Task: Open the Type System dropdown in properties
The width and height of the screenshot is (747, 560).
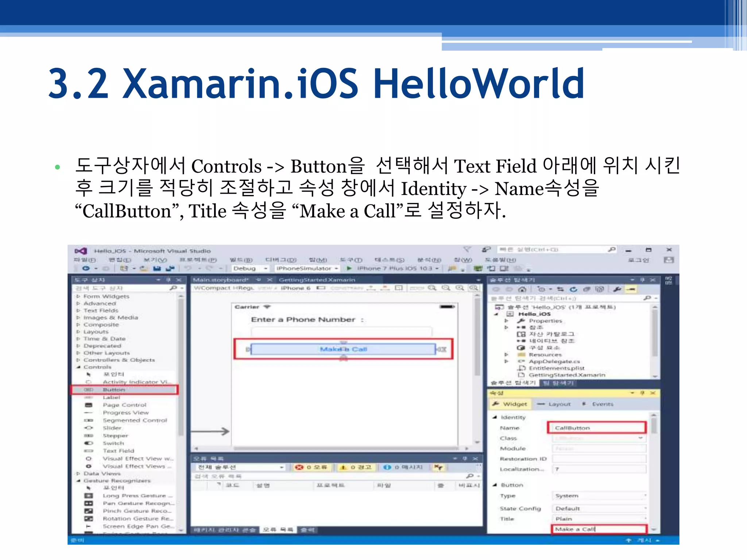Action: click(599, 496)
